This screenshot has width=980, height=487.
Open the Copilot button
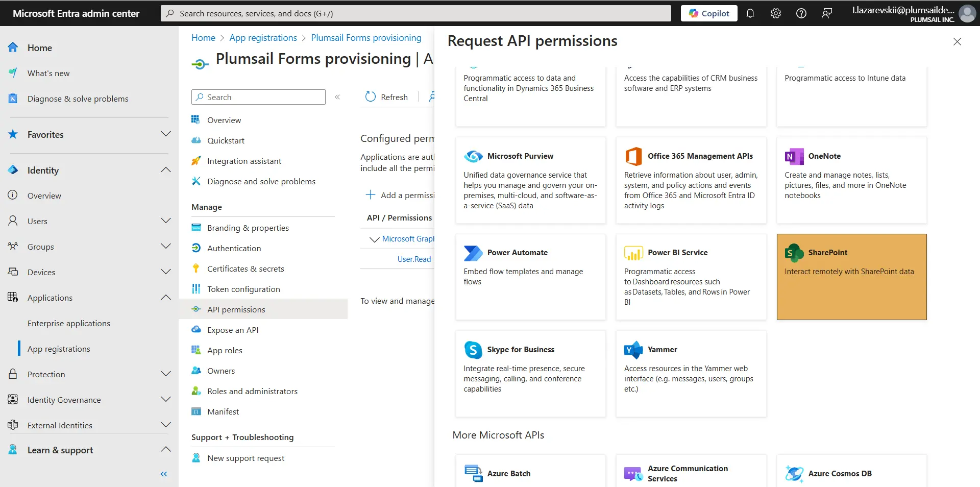(x=709, y=13)
